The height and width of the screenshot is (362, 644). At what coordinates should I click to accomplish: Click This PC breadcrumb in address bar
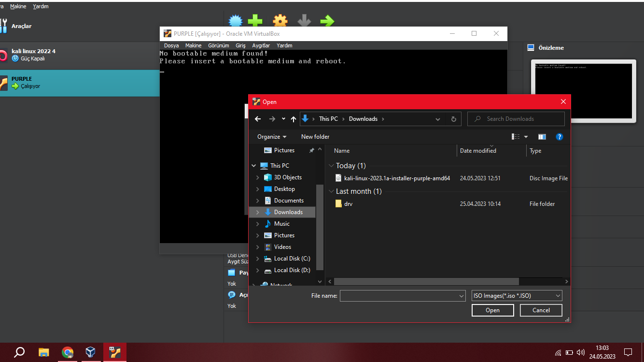(328, 119)
